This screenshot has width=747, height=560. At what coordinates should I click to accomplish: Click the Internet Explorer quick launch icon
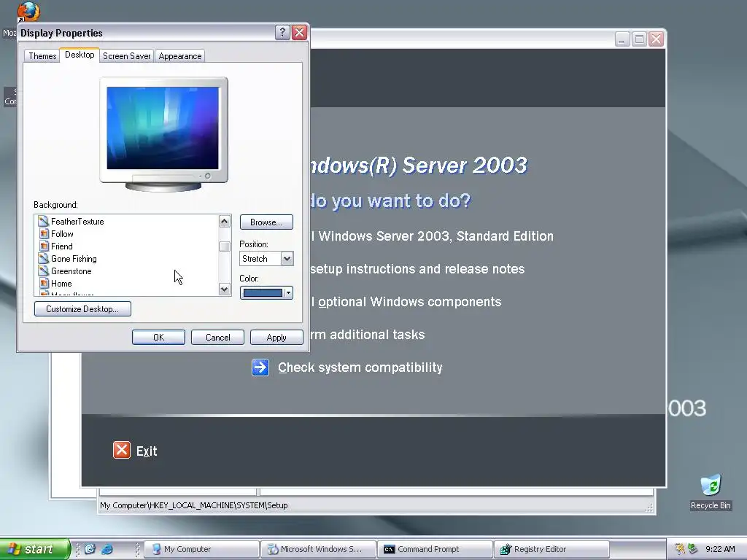click(107, 548)
